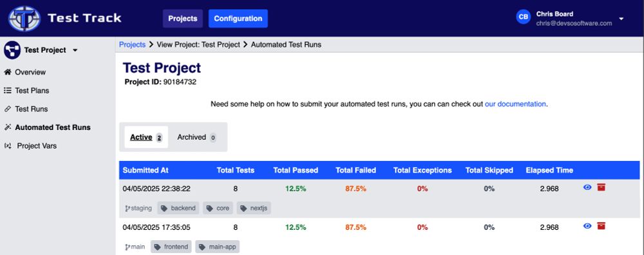The image size is (644, 255).
Task: Click the Projects button in header
Action: 183,19
